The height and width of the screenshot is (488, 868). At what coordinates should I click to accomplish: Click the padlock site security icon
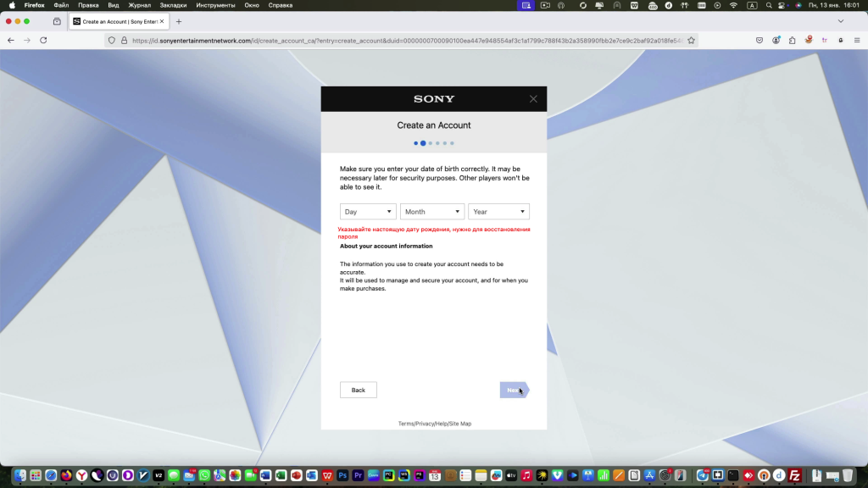(124, 40)
